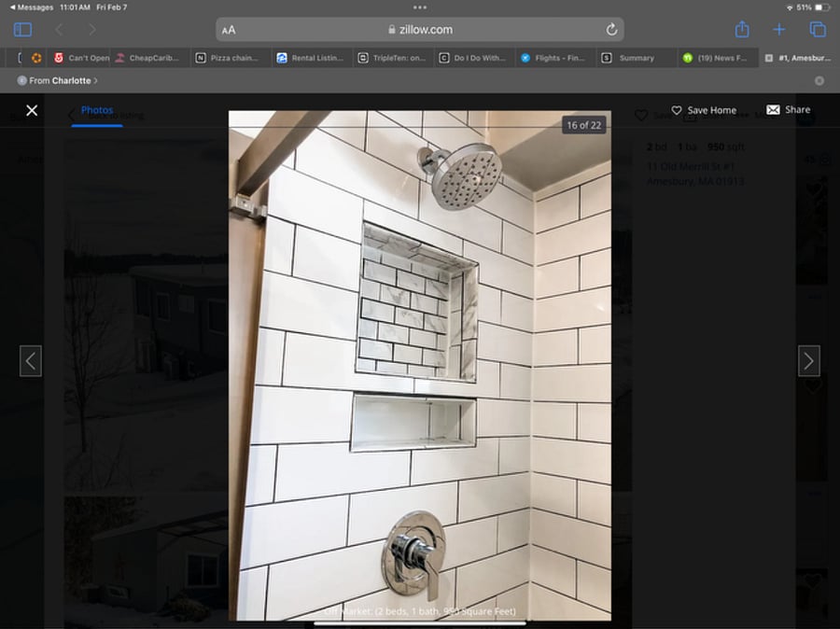Show the next listing photo
840x629 pixels.
(809, 361)
